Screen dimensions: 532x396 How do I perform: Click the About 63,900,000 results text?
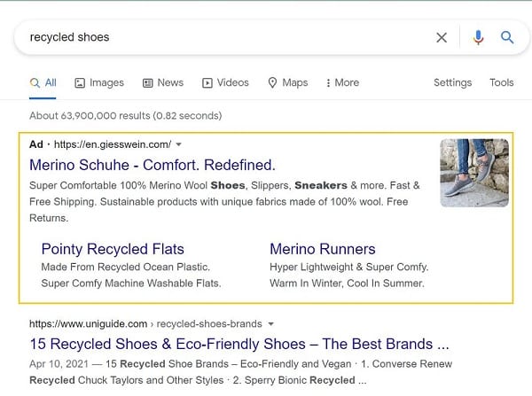(x=126, y=116)
